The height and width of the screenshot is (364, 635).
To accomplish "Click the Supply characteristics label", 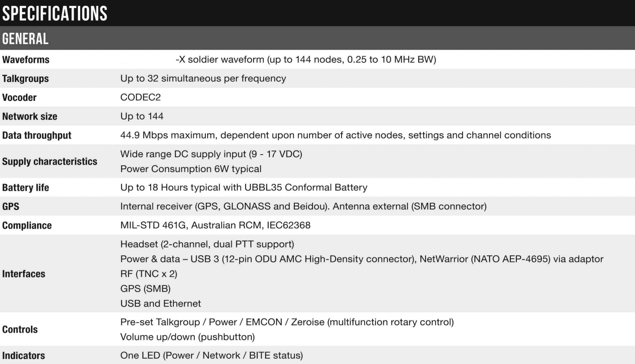I will click(x=50, y=162).
